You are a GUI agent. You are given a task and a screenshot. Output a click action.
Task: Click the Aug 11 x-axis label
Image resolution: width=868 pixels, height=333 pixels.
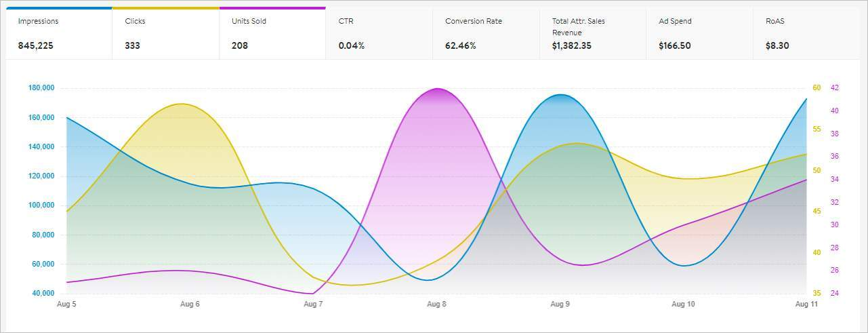[805, 305]
